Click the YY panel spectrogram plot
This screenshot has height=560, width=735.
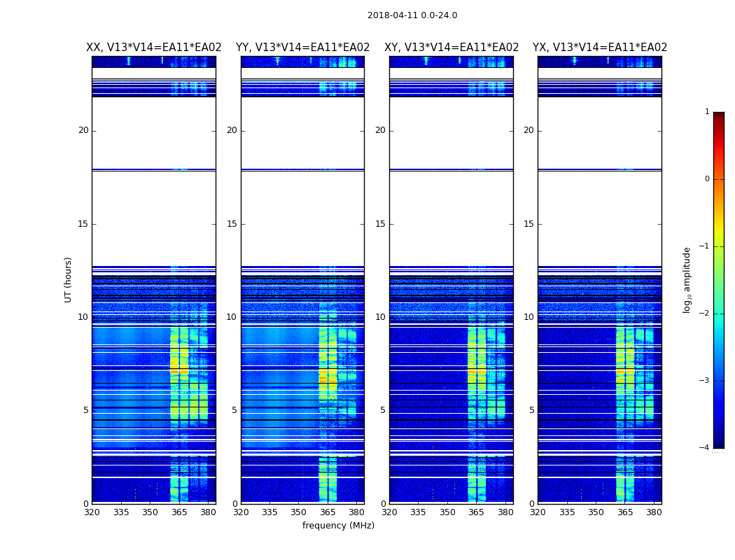302,280
